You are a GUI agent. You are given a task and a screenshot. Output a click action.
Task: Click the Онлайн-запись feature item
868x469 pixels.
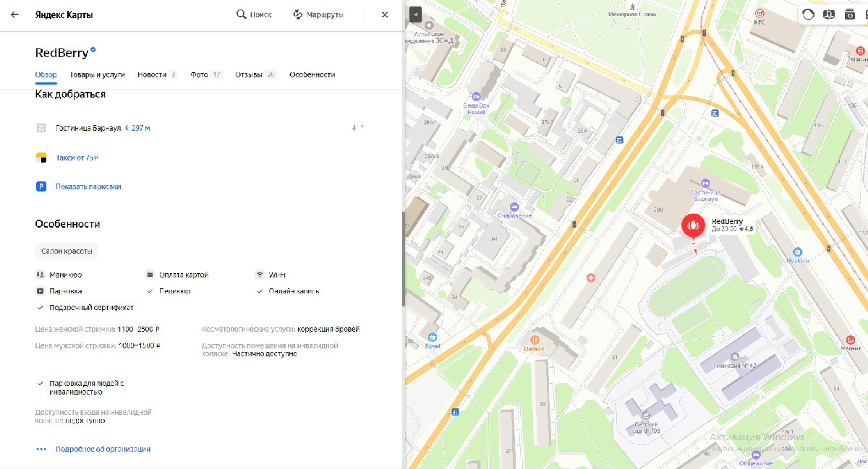click(287, 291)
